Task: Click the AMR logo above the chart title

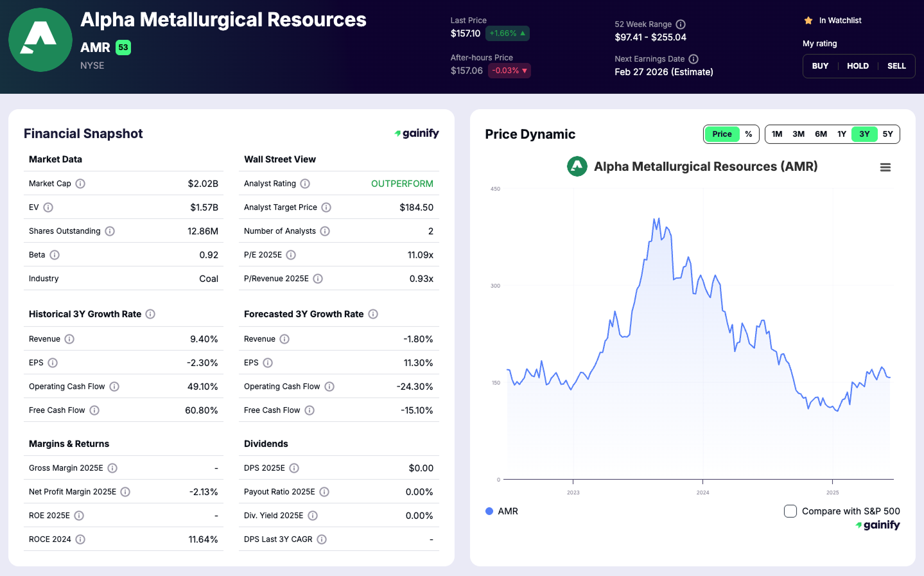Action: [577, 166]
